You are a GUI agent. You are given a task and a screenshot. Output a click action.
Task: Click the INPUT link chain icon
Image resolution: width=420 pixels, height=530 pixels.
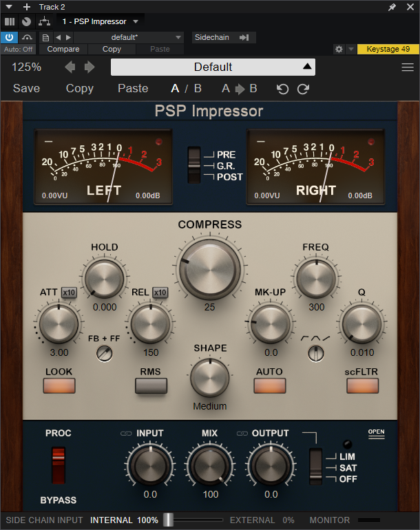[x=126, y=434]
